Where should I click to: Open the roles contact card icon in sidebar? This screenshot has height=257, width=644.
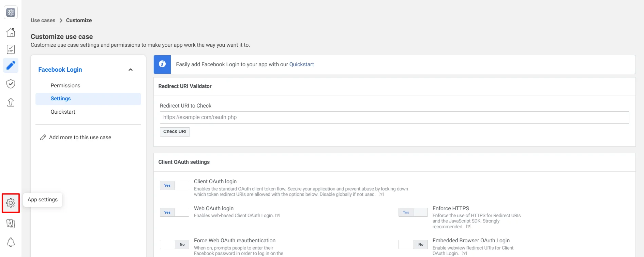11,224
